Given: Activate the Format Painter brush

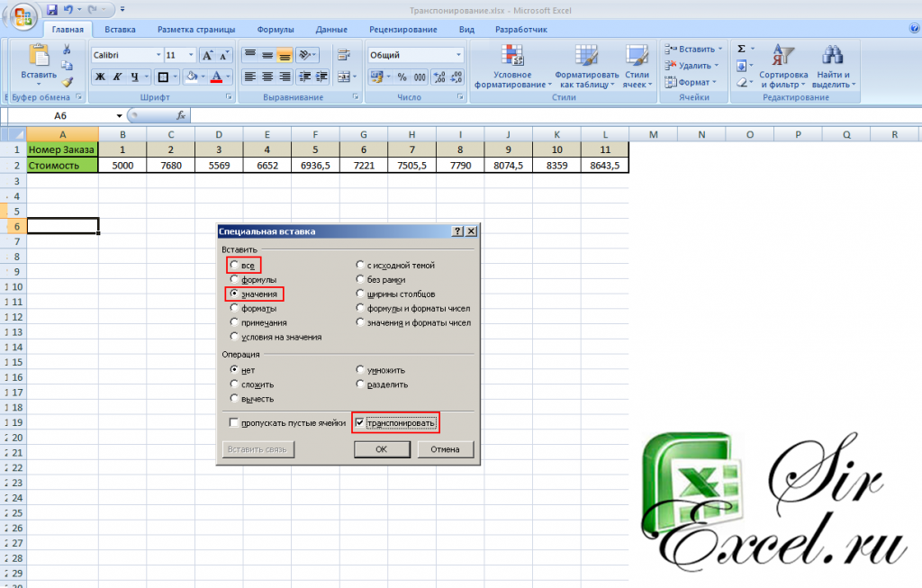Looking at the screenshot, I should [67, 82].
